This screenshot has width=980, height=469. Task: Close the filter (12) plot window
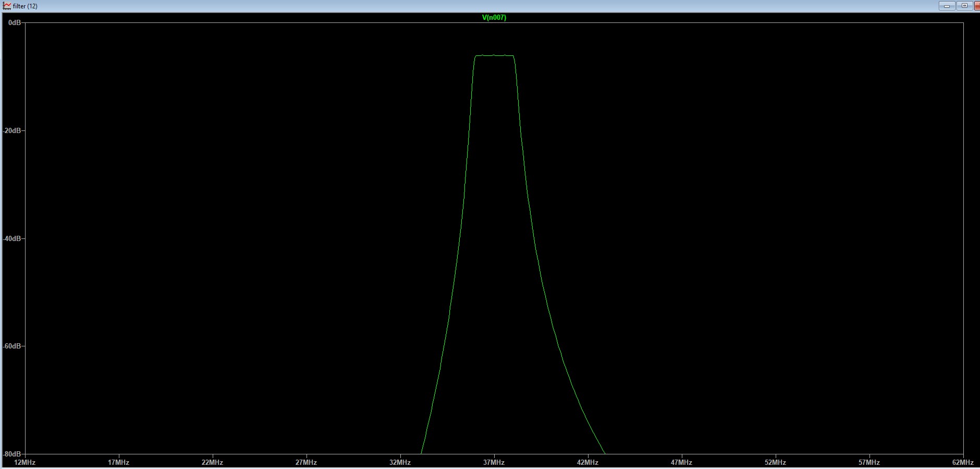click(x=977, y=6)
